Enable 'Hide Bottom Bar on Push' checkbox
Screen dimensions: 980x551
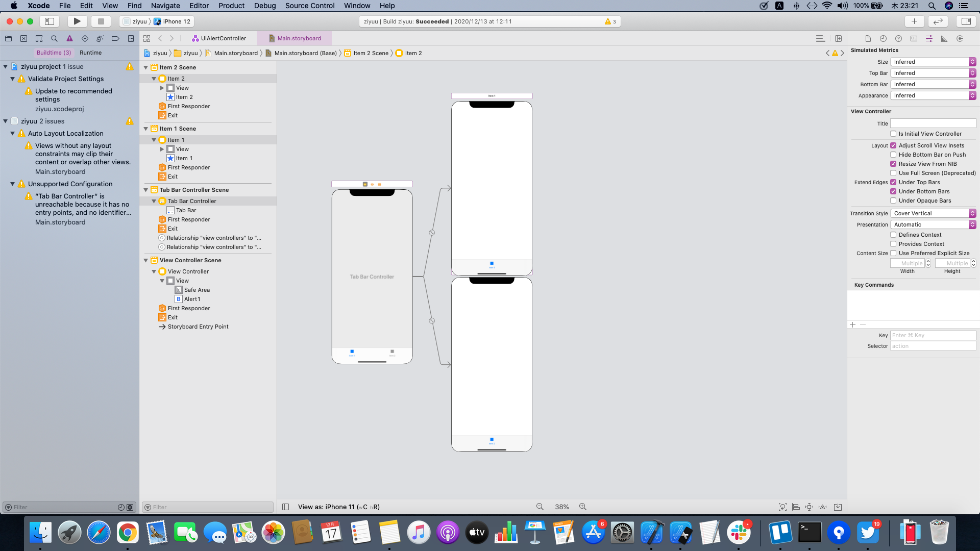pos(893,154)
